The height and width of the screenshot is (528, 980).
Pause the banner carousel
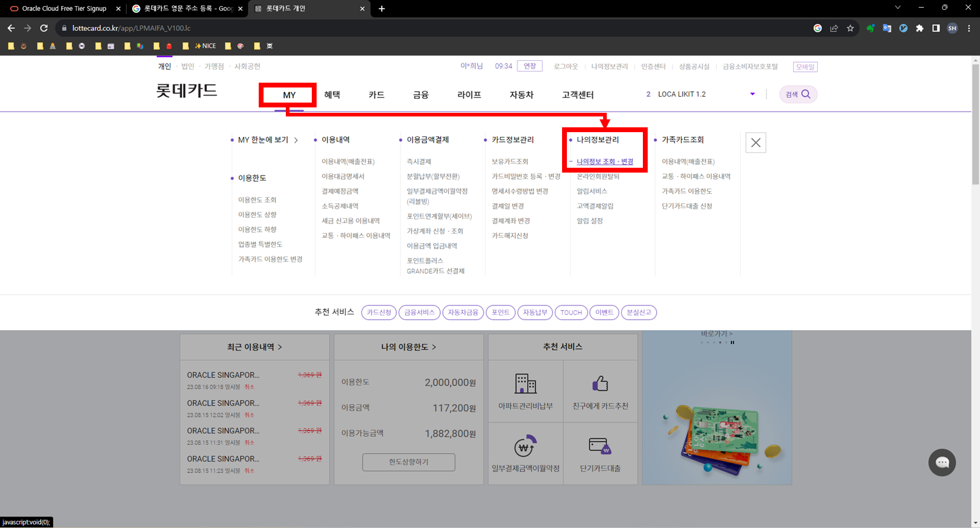pyautogui.click(x=732, y=342)
